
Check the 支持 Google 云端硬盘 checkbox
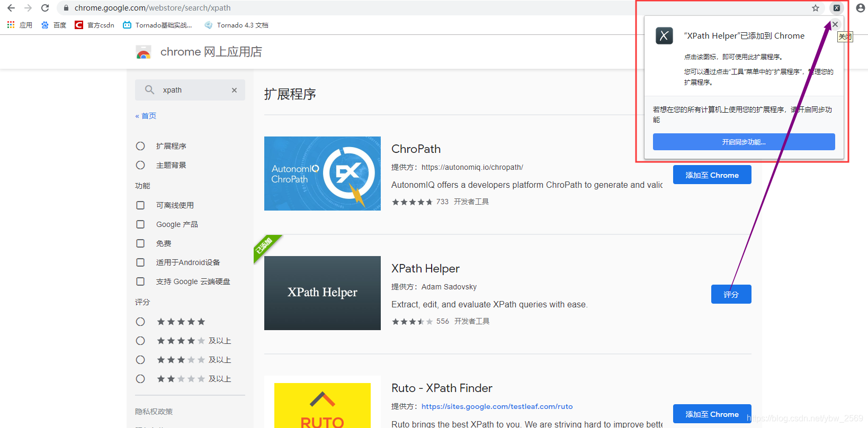140,281
